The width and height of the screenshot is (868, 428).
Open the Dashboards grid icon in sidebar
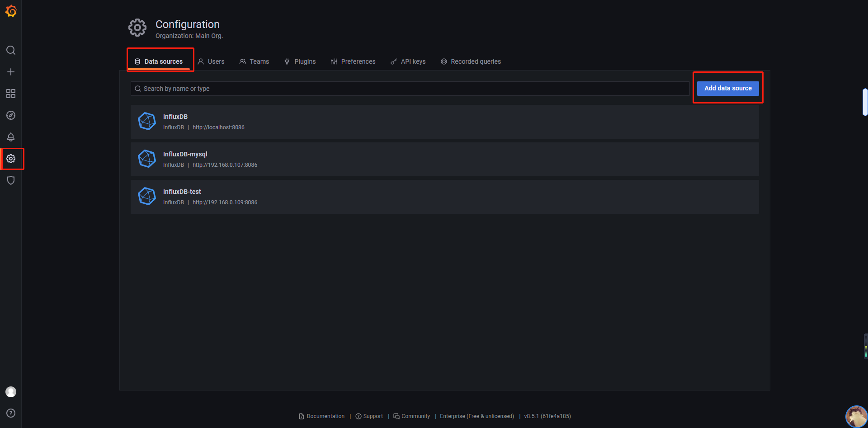tap(11, 94)
